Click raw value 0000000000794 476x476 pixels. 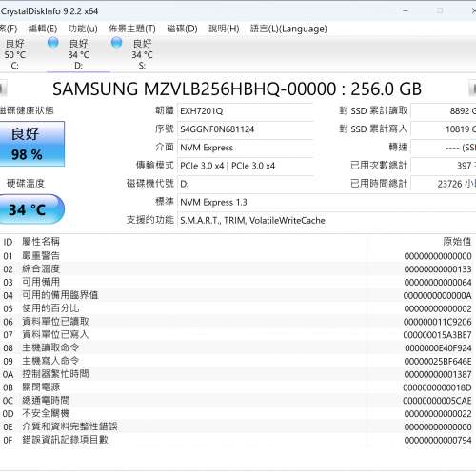[x=438, y=441]
